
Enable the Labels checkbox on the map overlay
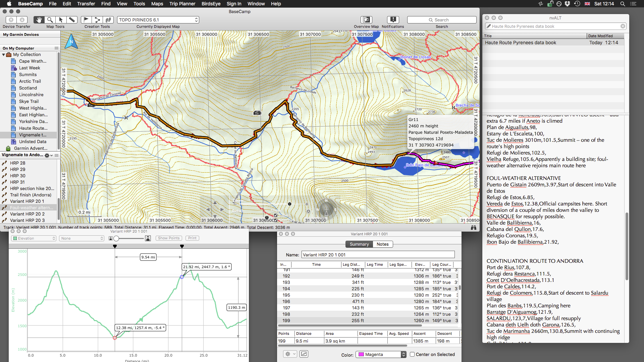pyautogui.click(x=276, y=216)
